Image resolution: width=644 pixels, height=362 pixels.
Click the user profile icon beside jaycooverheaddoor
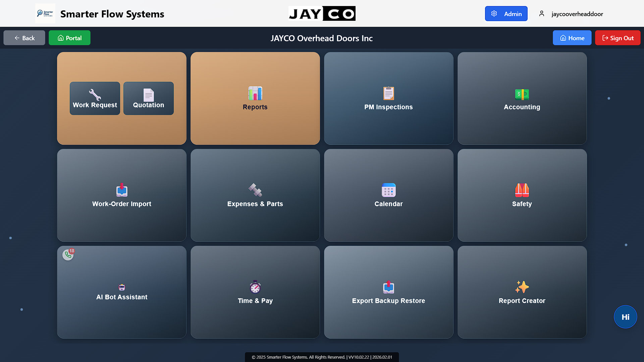point(541,14)
